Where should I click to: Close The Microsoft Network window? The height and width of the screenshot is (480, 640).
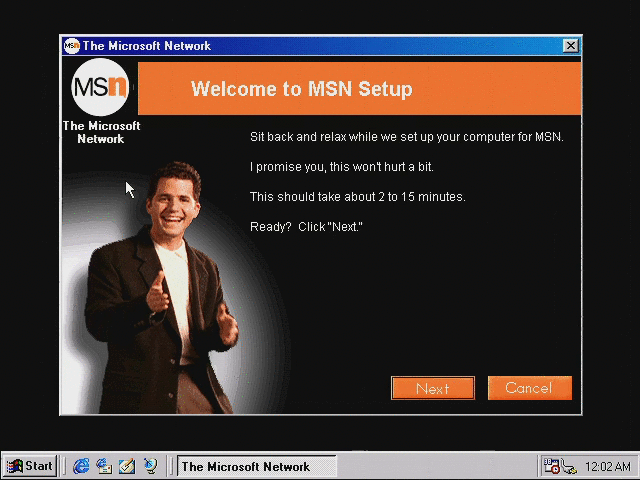571,45
